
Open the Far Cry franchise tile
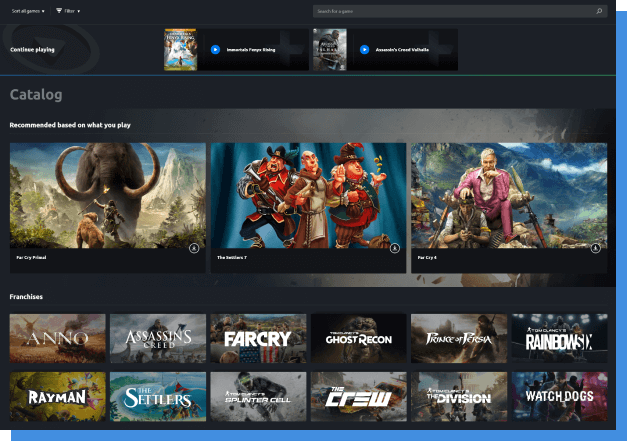click(258, 338)
